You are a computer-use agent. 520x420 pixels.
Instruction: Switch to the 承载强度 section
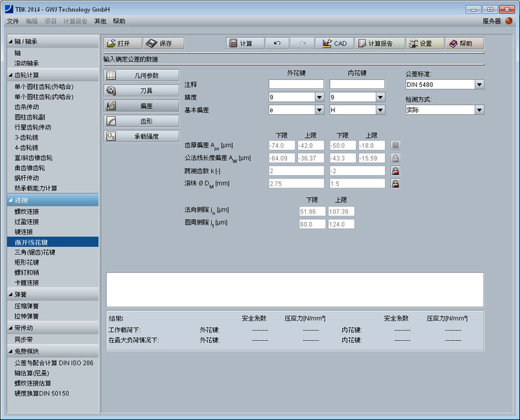point(141,136)
